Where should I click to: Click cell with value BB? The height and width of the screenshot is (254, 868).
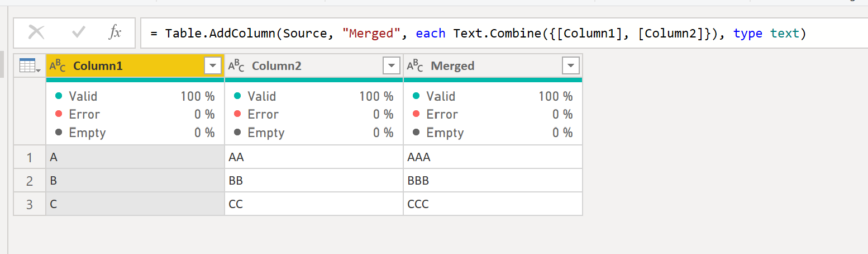click(x=314, y=181)
